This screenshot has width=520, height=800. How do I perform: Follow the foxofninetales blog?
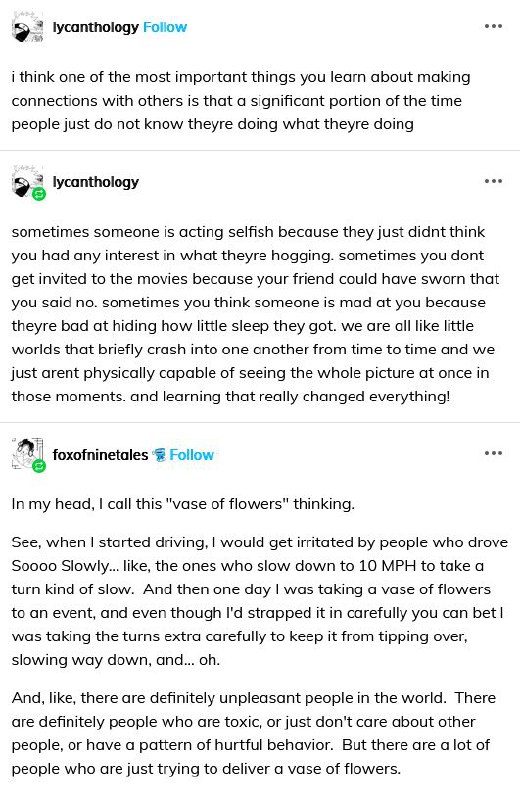click(191, 455)
